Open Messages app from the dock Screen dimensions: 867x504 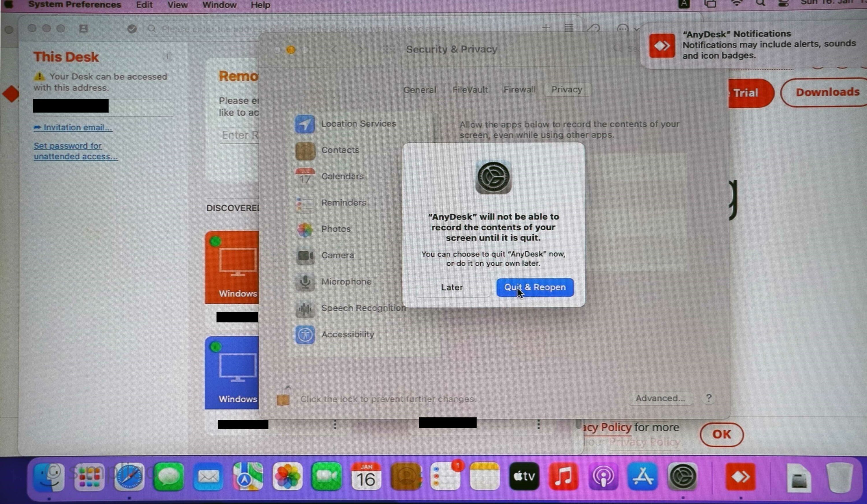coord(169,477)
